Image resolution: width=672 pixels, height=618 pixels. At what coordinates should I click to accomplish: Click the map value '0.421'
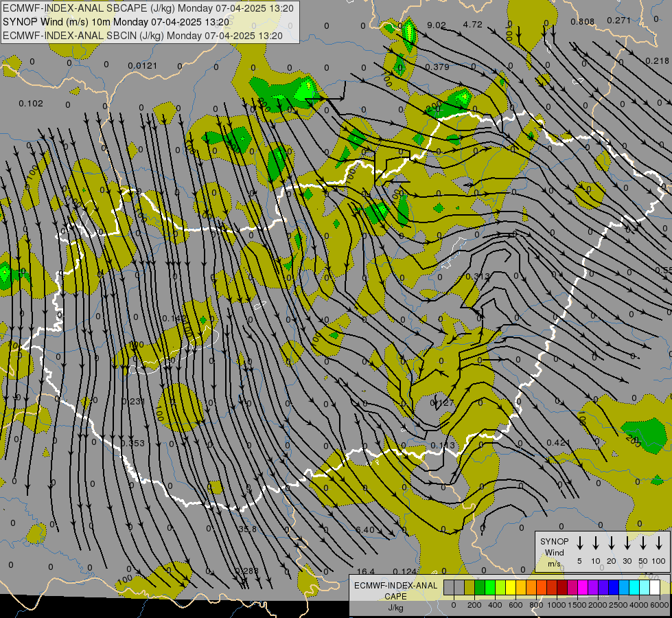coord(559,442)
